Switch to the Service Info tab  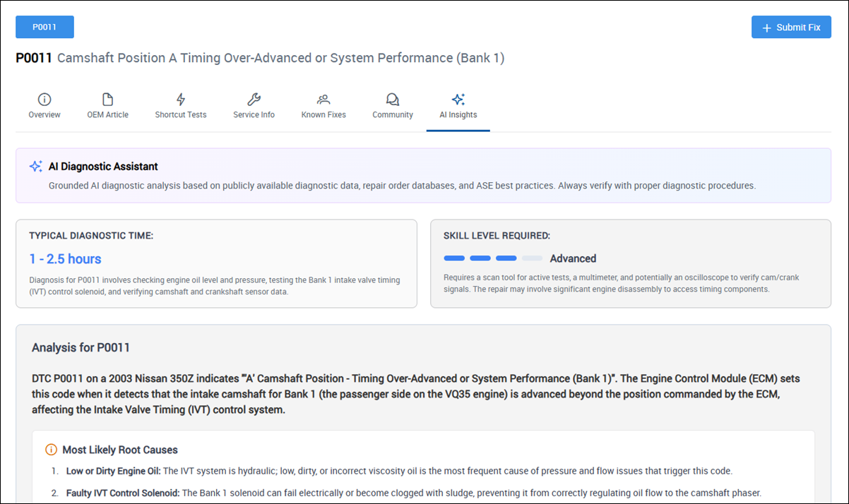pos(254,106)
